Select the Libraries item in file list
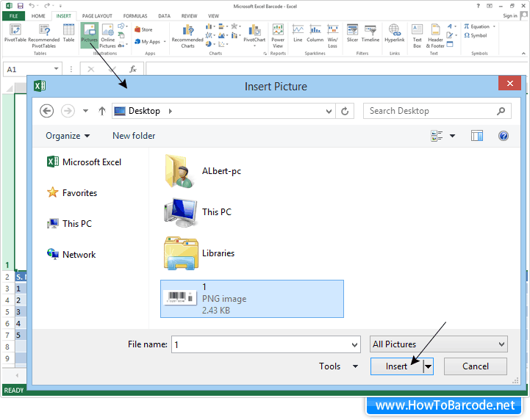Viewport: 530px width, 420px height. point(199,253)
